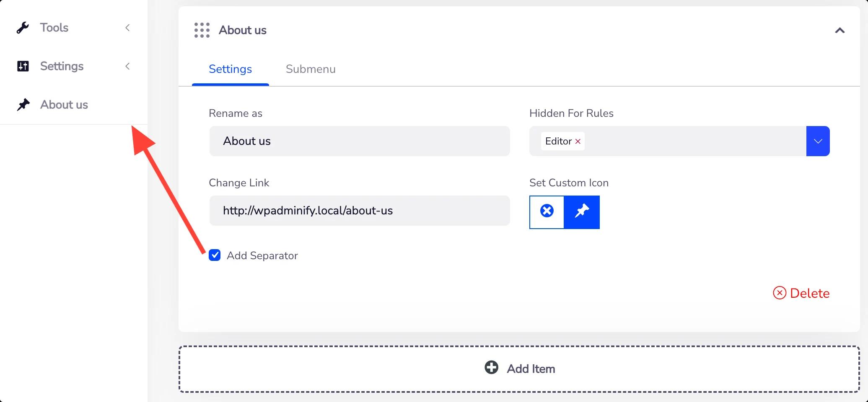Image resolution: width=868 pixels, height=402 pixels.
Task: Collapse the About us panel with chevron
Action: coord(839,30)
